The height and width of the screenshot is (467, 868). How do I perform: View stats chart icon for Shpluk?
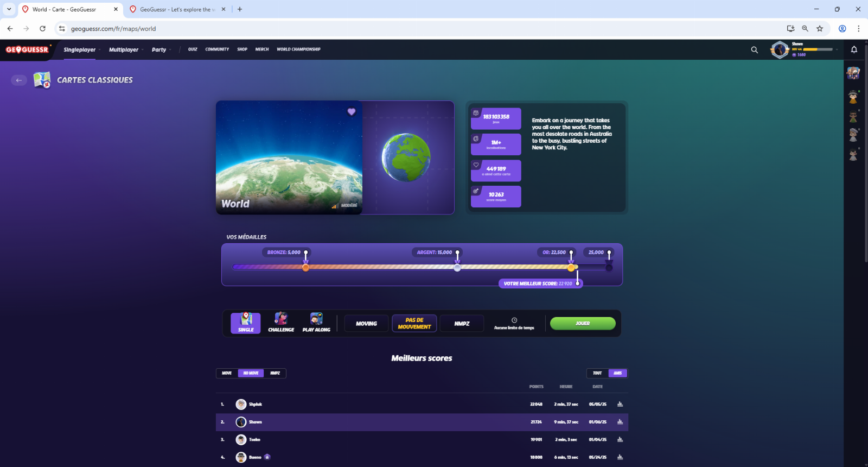coord(620,404)
